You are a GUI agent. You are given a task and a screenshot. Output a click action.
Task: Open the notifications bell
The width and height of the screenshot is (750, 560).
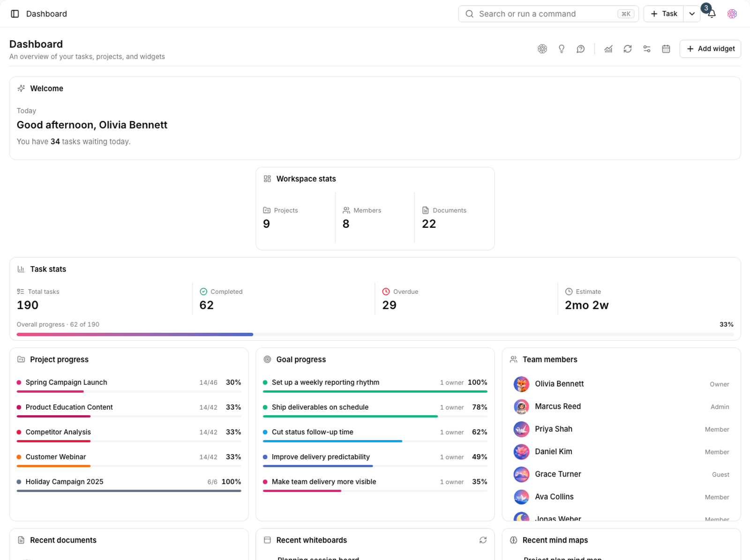point(712,14)
